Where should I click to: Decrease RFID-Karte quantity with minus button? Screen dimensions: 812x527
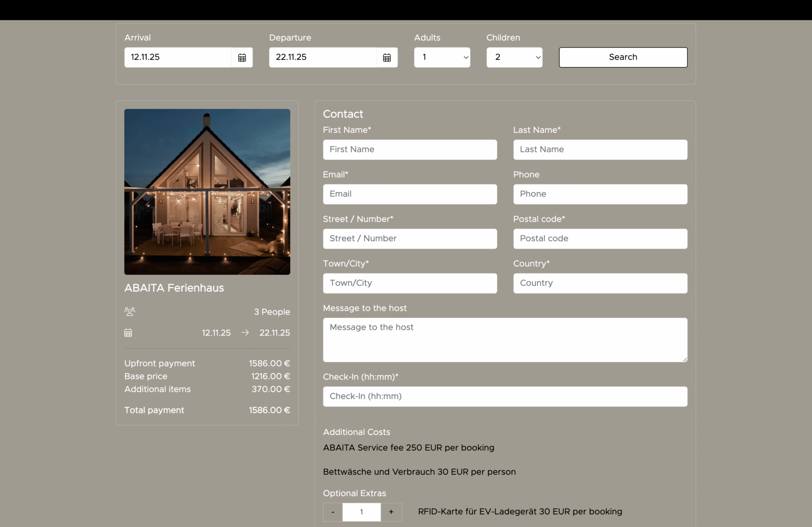[333, 512]
